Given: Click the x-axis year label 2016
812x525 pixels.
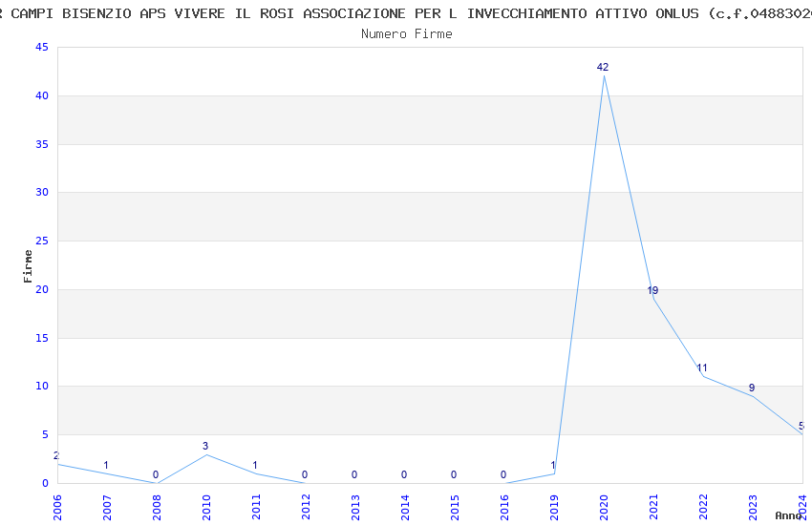Looking at the screenshot, I should (x=504, y=508).
